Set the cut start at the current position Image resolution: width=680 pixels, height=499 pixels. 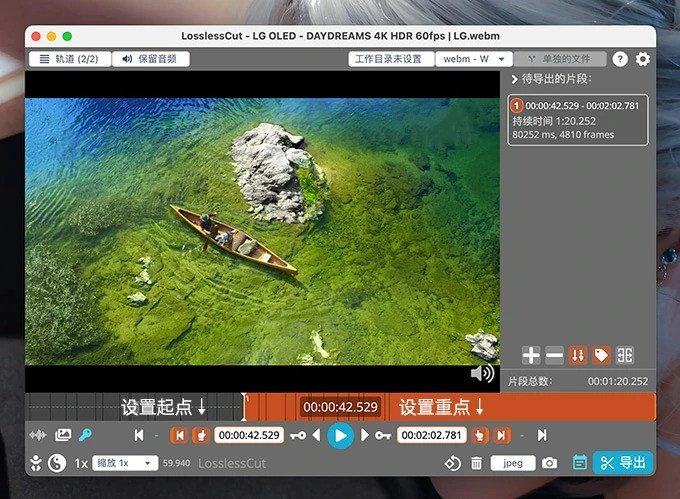[202, 435]
